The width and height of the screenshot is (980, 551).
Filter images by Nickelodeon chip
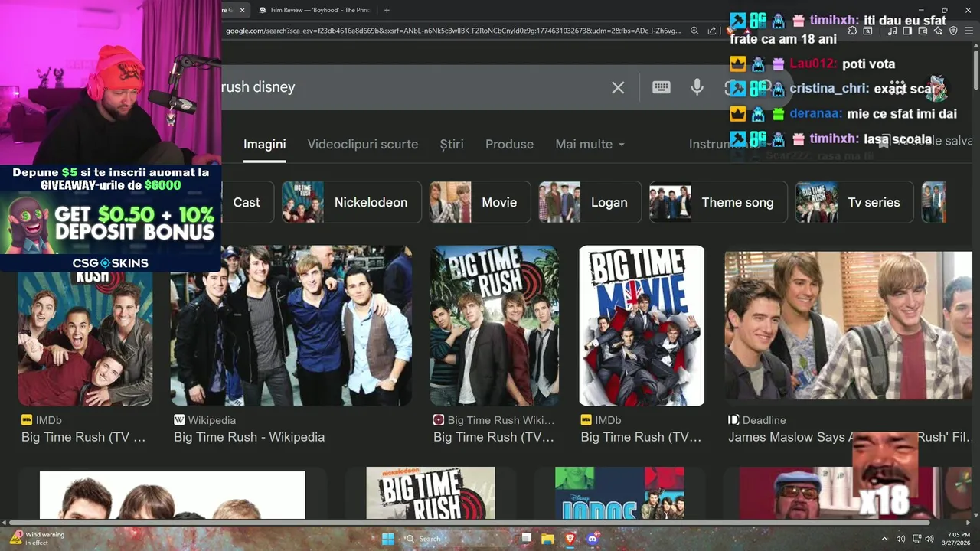351,202
